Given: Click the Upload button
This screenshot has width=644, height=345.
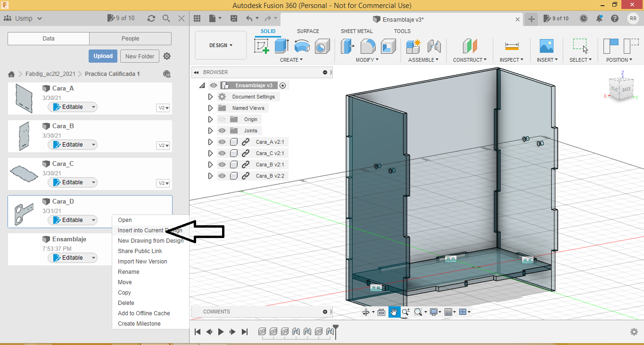Looking at the screenshot, I should pos(103,56).
